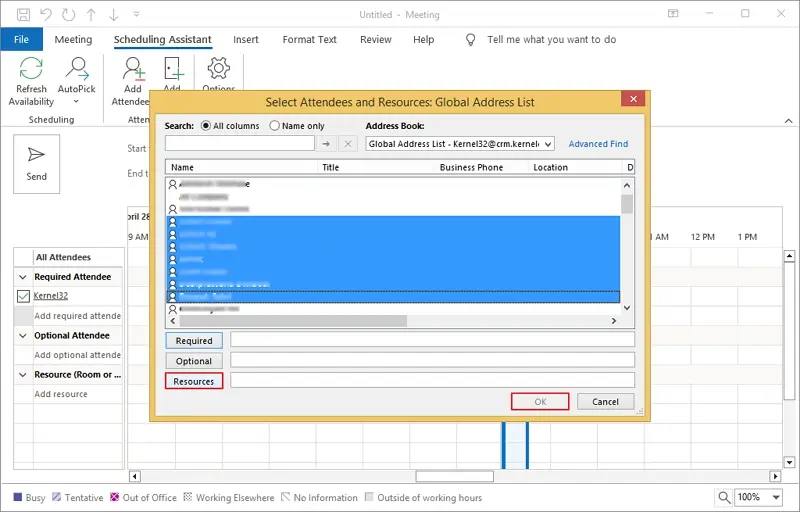This screenshot has height=512, width=800.
Task: Click Add resource row
Action: pos(78,394)
